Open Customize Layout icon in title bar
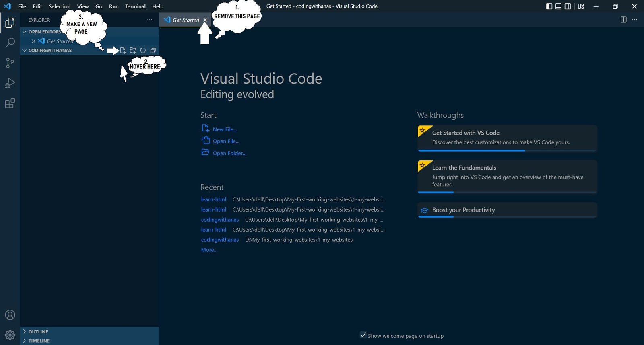 [581, 6]
